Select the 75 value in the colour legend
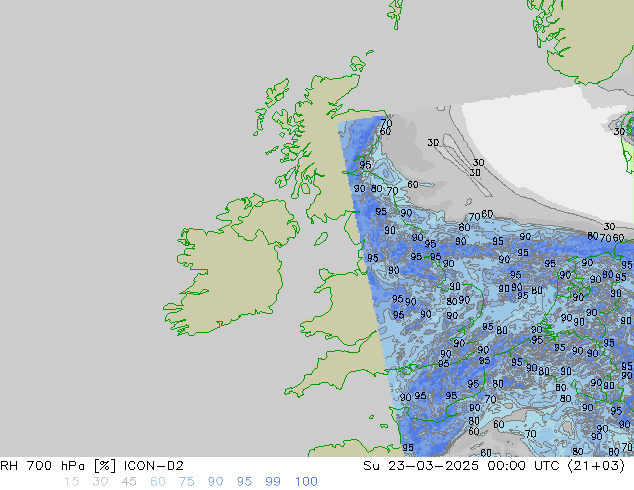 click(x=186, y=482)
